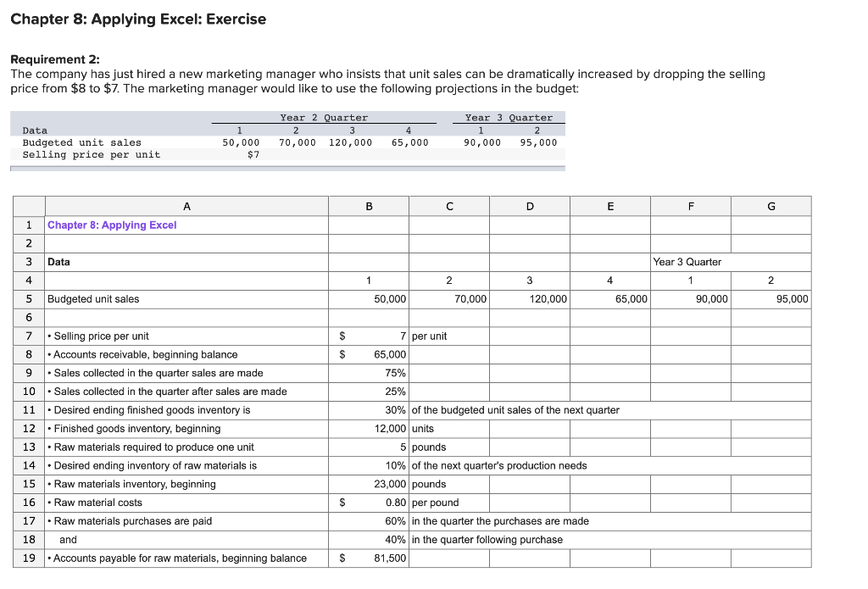Click 'Year 2 Quarter' heading in top data table
The width and height of the screenshot is (868, 589).
click(x=324, y=117)
